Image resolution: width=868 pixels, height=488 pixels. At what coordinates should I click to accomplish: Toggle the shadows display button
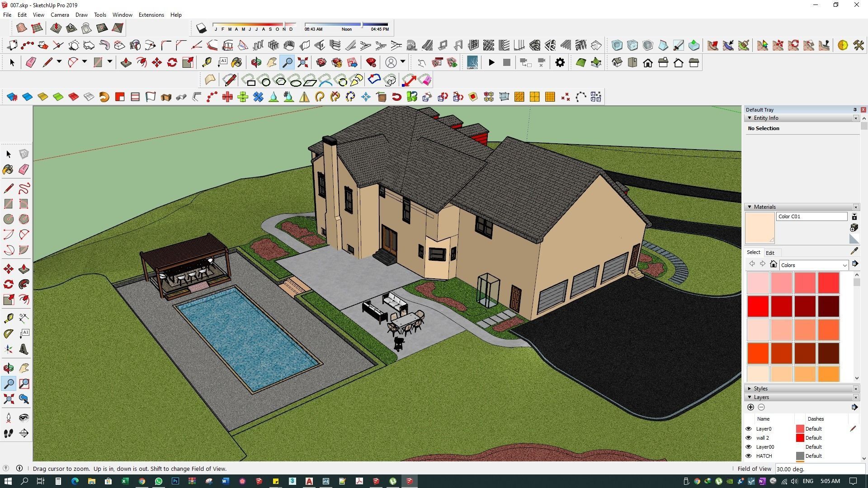click(201, 28)
